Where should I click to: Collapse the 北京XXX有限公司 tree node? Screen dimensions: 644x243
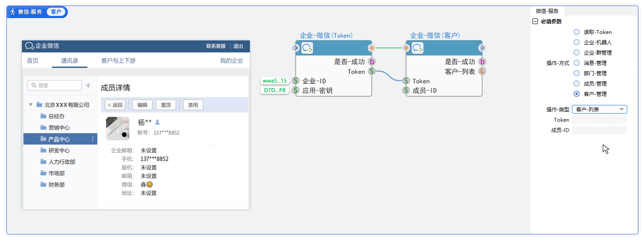[30, 105]
